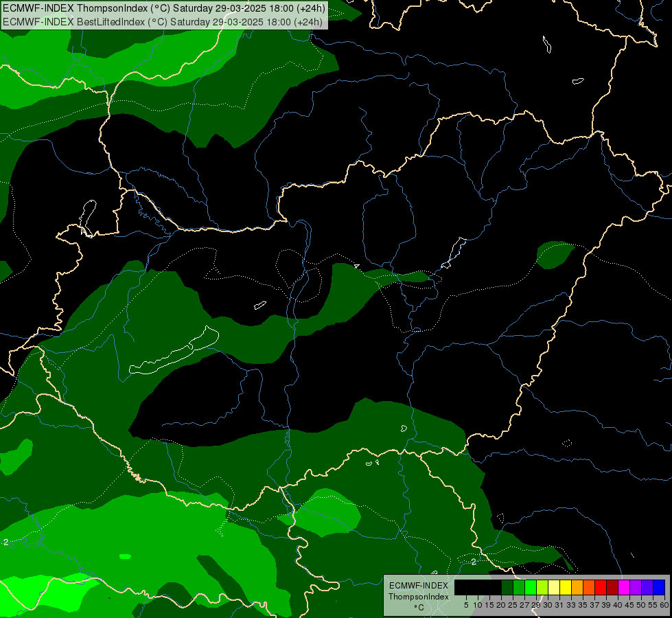Image resolution: width=672 pixels, height=618 pixels.
Task: Click the contour label '2' near bottom right
Action: [x=474, y=562]
